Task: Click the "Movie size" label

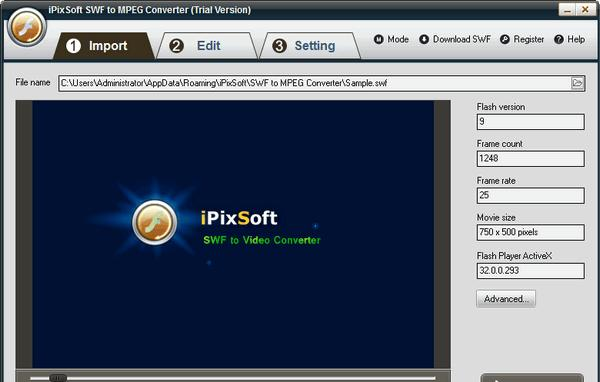Action: [x=496, y=217]
